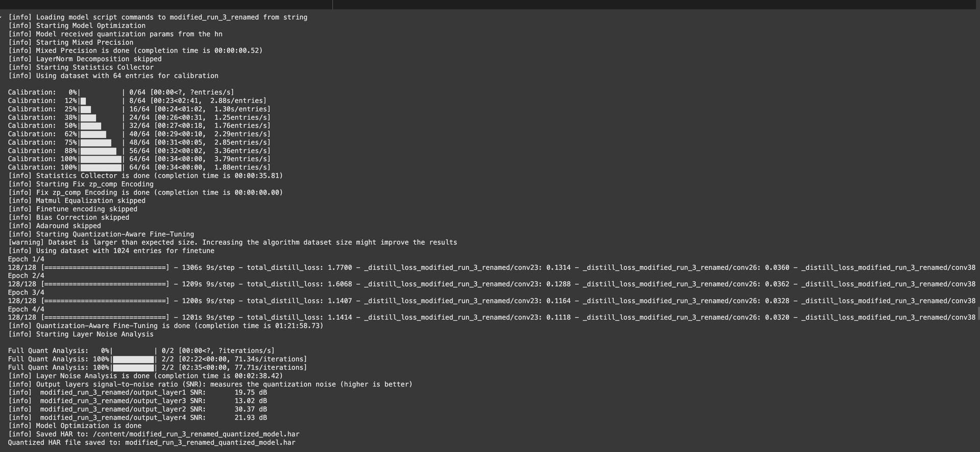Click the output_layer3 SNR value 13.02 dB

[250, 401]
